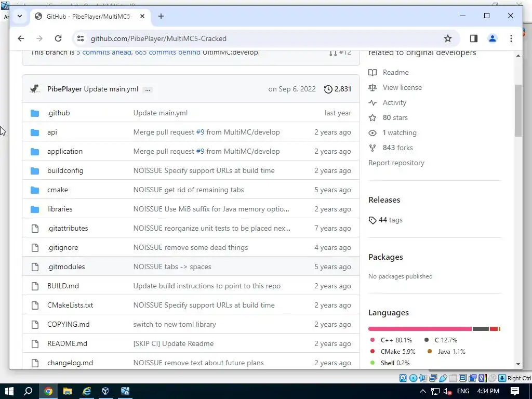The height and width of the screenshot is (399, 532).
Task: Close the GitHub tab
Action: pyautogui.click(x=142, y=16)
